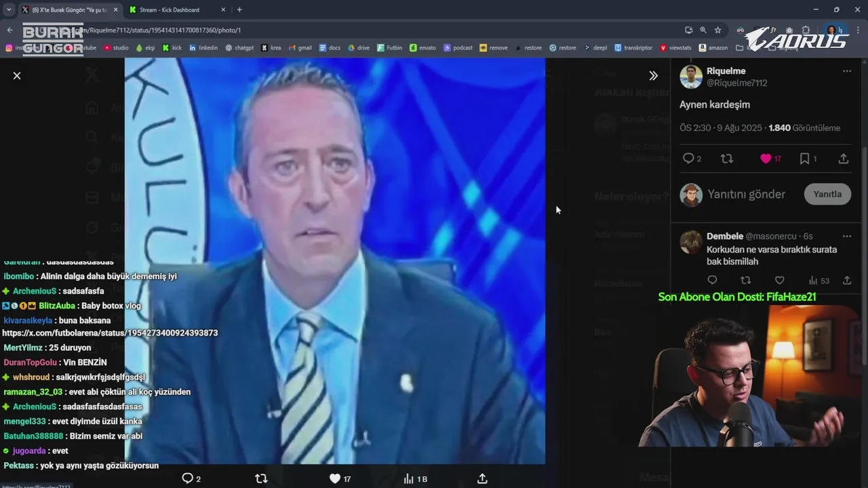Open the tab search dropdown arrow
Image resolution: width=868 pixels, height=488 pixels.
[x=9, y=9]
